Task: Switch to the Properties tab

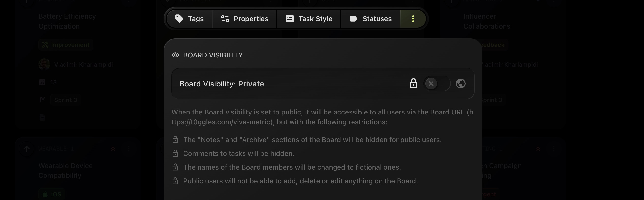Action: (x=245, y=19)
